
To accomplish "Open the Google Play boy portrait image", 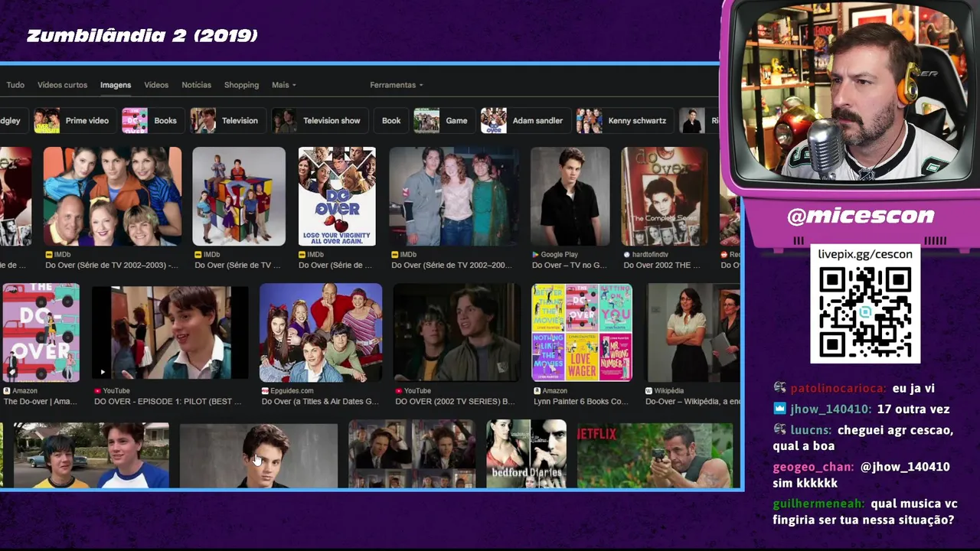I will tap(570, 197).
